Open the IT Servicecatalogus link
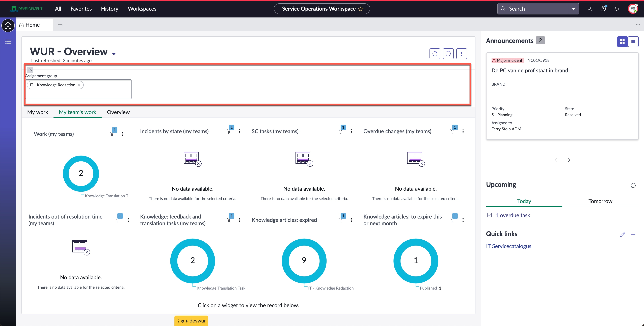This screenshot has width=644, height=326. coord(508,246)
